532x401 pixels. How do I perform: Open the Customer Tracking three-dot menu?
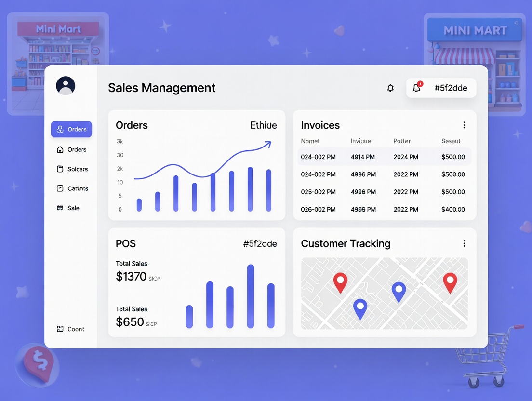click(x=464, y=243)
